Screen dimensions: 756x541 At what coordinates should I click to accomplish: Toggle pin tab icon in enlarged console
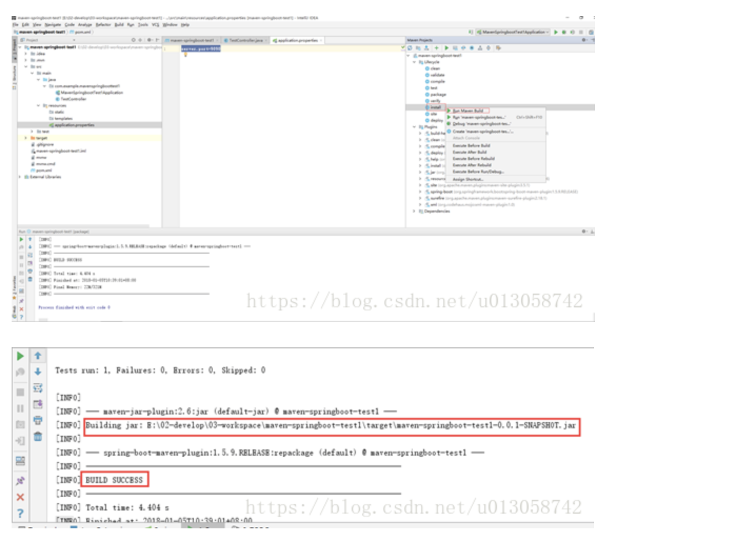click(x=20, y=480)
